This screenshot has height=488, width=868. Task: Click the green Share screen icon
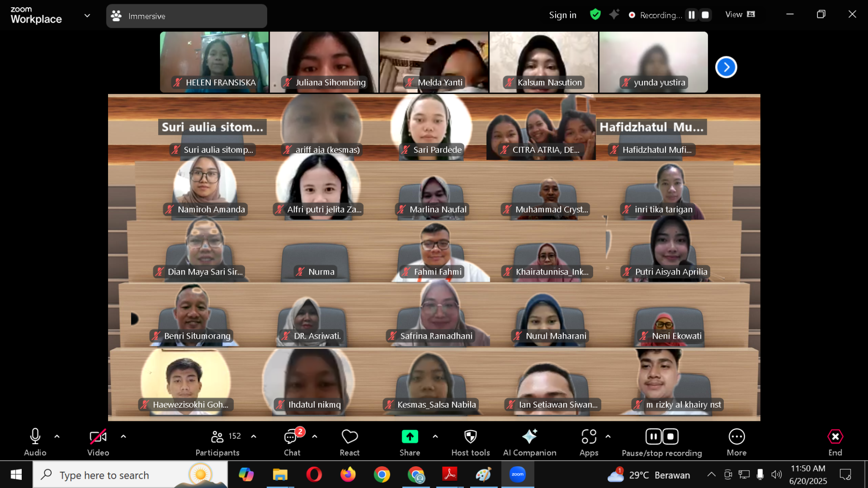click(x=410, y=437)
